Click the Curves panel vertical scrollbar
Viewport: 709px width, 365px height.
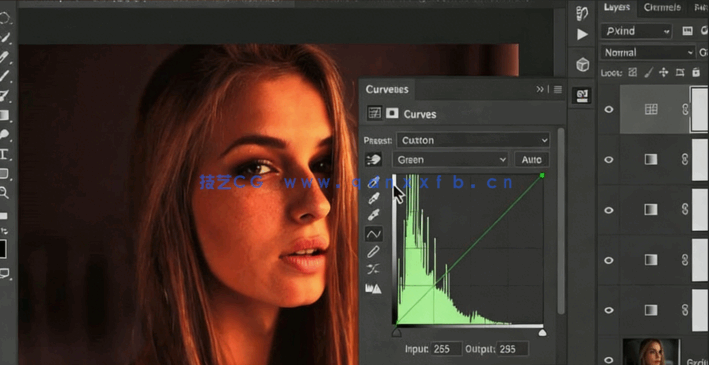[561, 221]
